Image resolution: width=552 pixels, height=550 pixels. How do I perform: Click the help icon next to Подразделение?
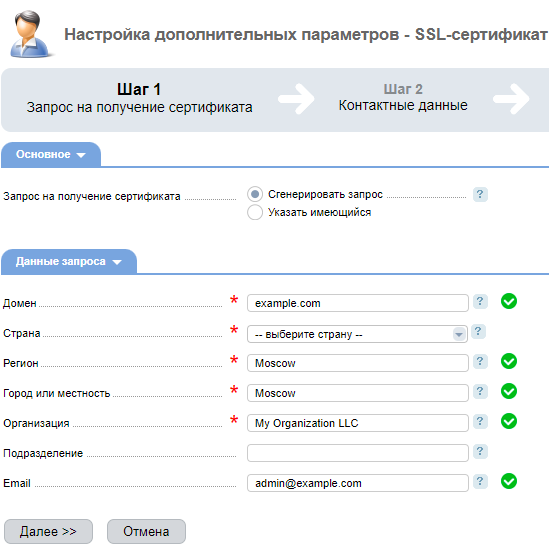[480, 451]
